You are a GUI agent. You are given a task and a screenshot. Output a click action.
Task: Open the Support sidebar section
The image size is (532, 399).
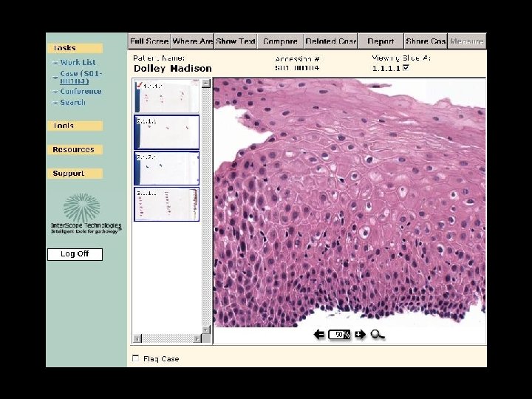tap(75, 174)
